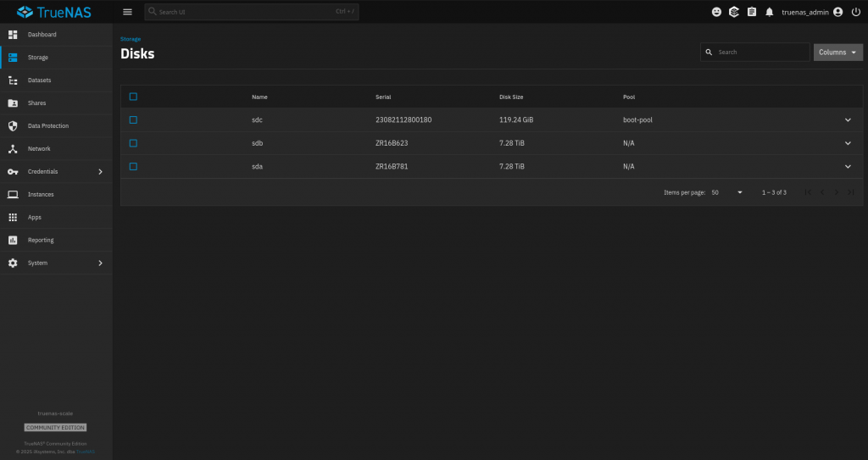Click the truenas_admin user account icon
This screenshot has width=868, height=460.
tap(837, 12)
